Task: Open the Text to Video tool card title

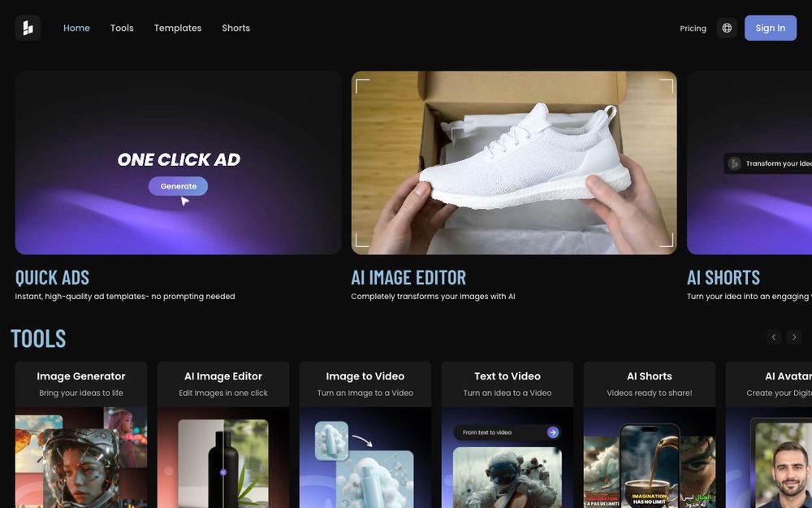Action: 508,376
